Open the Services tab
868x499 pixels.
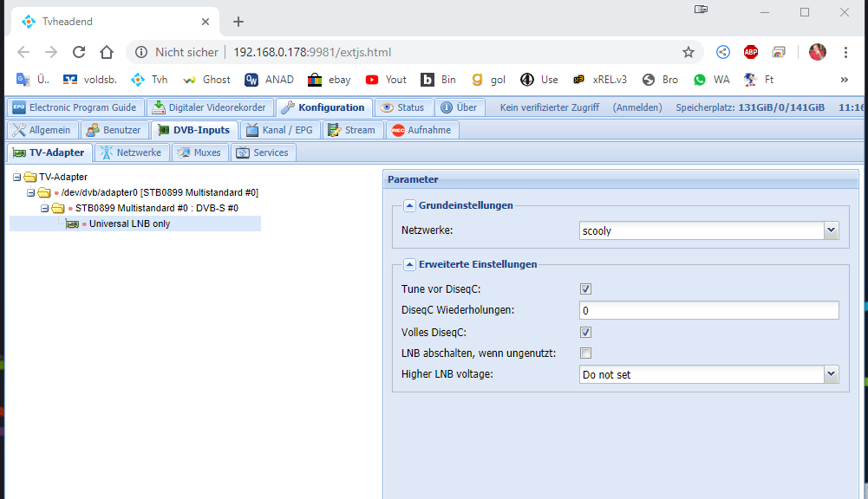pos(263,152)
